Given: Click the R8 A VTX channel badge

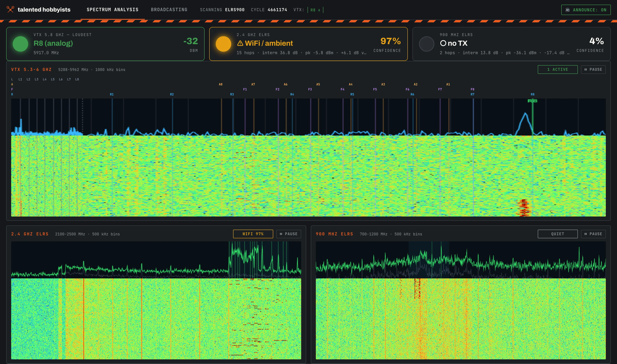Looking at the screenshot, I should tap(315, 10).
